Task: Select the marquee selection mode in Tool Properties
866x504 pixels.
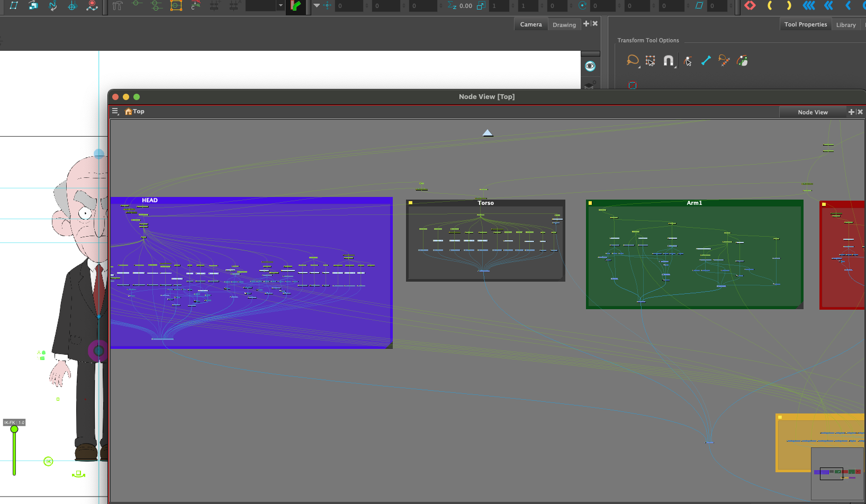Action: (x=650, y=60)
